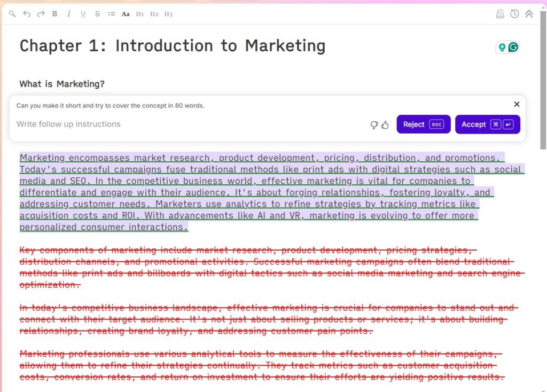547x392 pixels.
Task: Click the 'What is Marketing?' subheading
Action: pos(62,84)
